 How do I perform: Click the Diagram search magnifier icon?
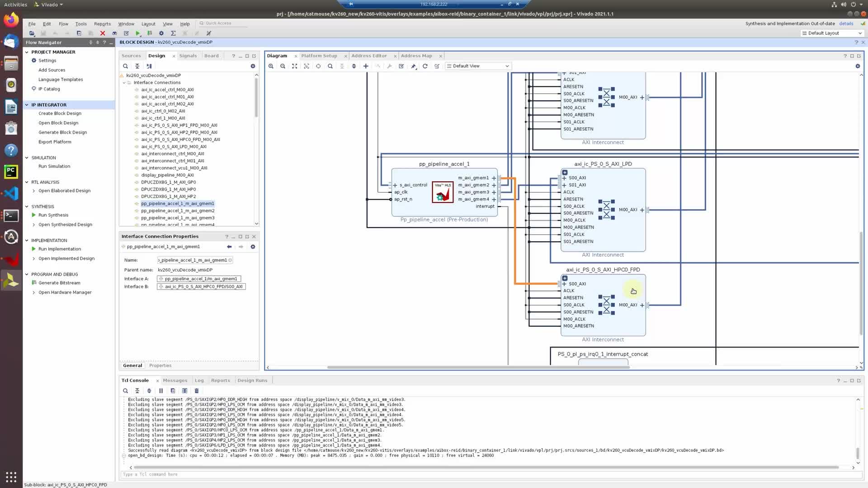(x=330, y=66)
